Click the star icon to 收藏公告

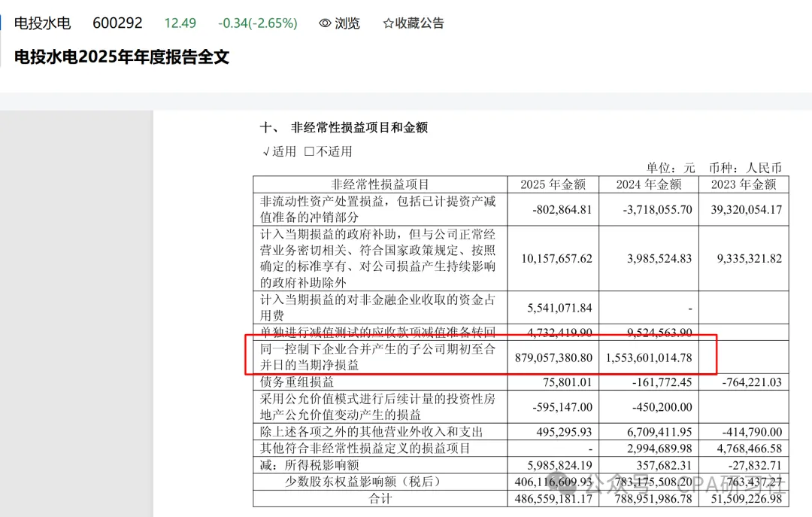click(x=388, y=23)
